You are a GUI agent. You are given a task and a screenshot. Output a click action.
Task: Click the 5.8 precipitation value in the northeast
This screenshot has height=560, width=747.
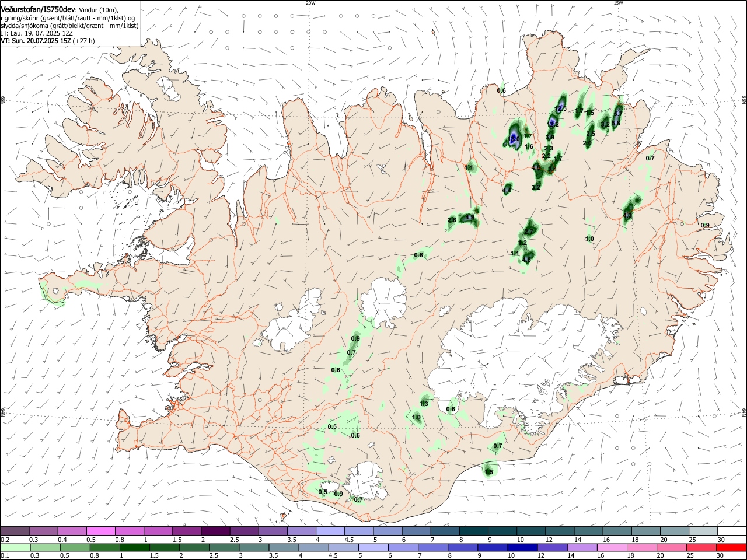616,123
